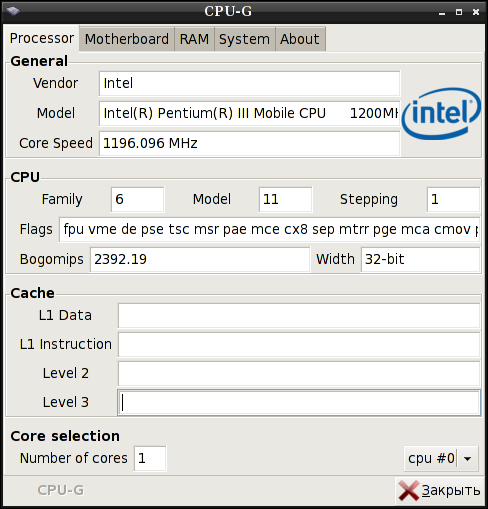This screenshot has width=488, height=509.
Task: Click the Vendor field showing Intel
Action: (249, 83)
